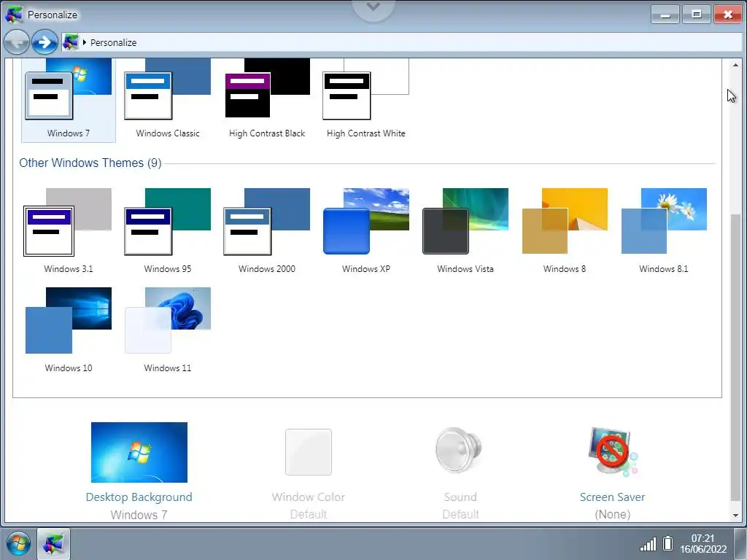Open the Start menu orb
The width and height of the screenshot is (747, 560).
click(x=18, y=544)
